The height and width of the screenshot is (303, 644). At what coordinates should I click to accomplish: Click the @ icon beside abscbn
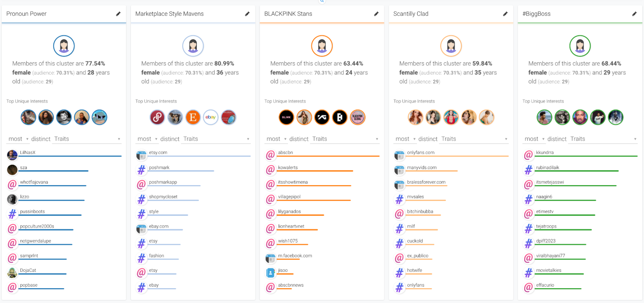click(x=270, y=155)
